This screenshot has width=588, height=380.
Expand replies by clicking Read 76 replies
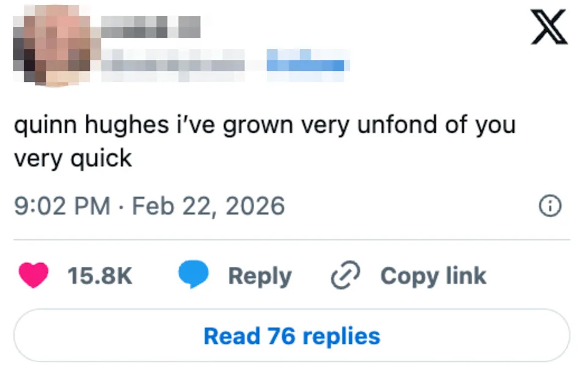point(293,335)
